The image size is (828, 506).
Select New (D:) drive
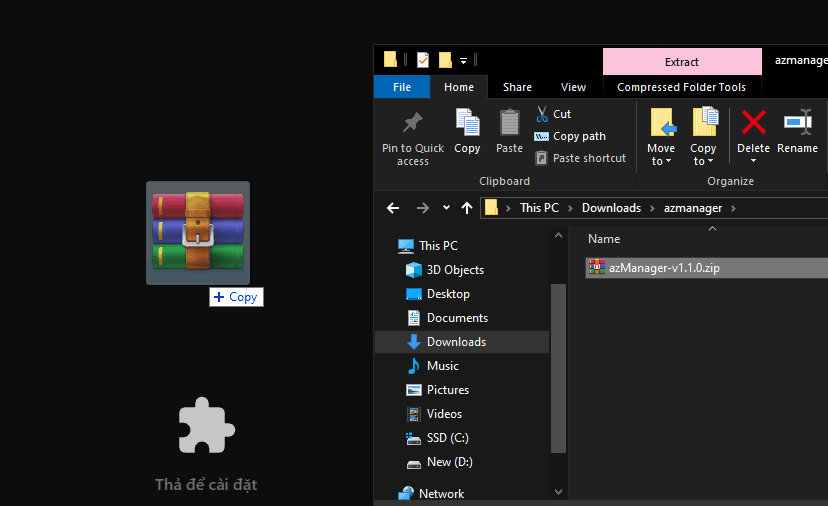[449, 462]
